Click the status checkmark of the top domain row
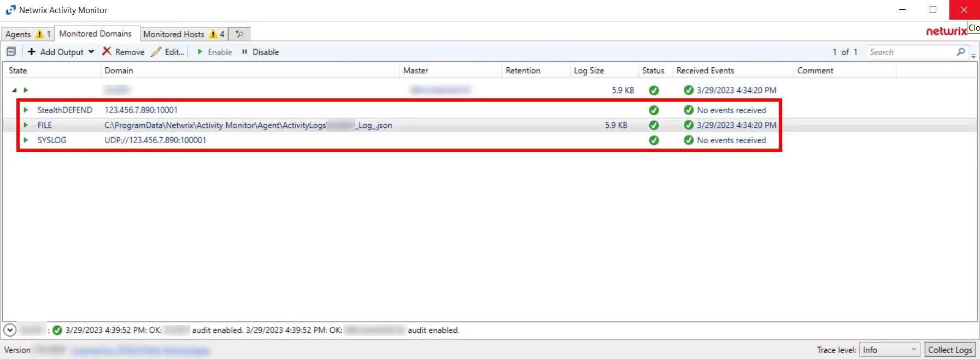The width and height of the screenshot is (980, 359). click(654, 90)
